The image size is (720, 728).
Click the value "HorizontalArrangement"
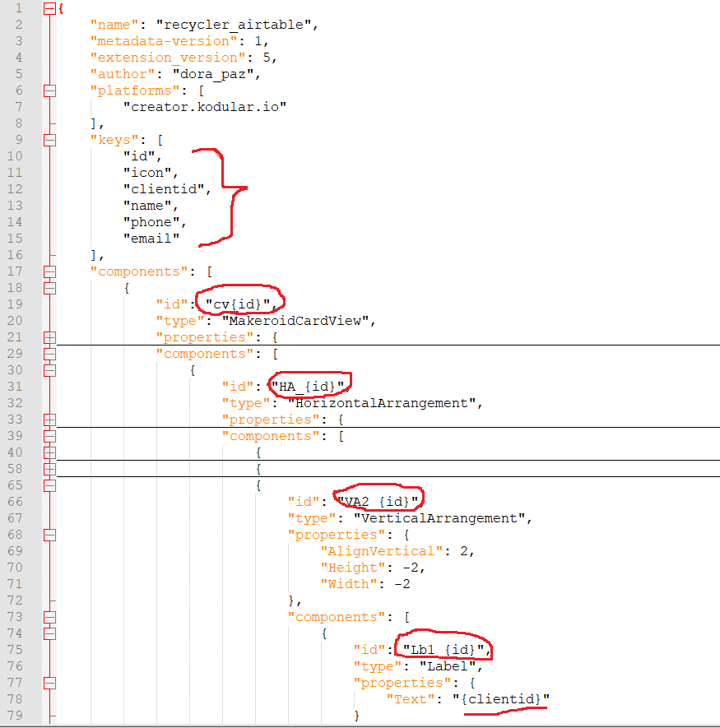tap(381, 403)
